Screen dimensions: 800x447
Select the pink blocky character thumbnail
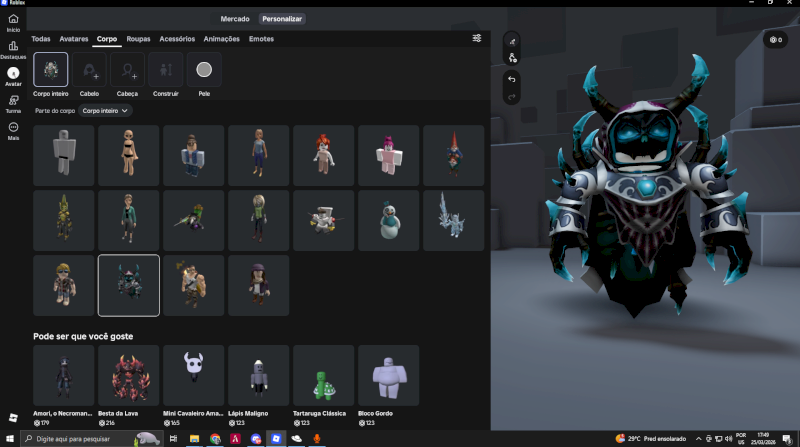click(388, 156)
